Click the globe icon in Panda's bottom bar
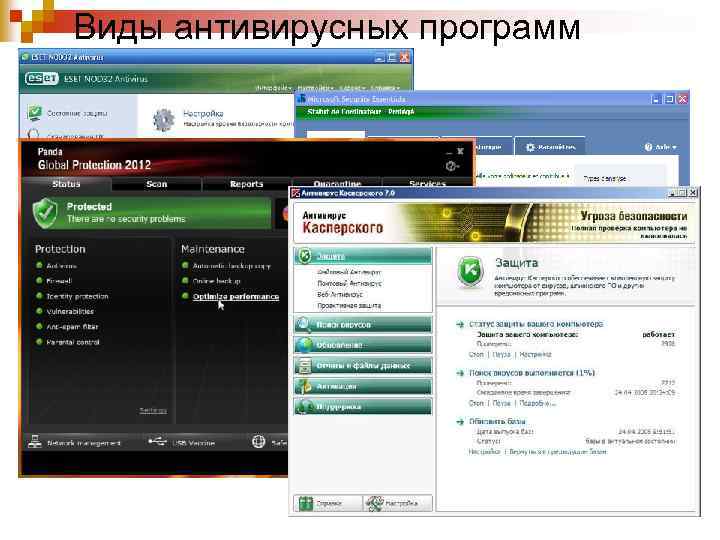 (x=259, y=442)
